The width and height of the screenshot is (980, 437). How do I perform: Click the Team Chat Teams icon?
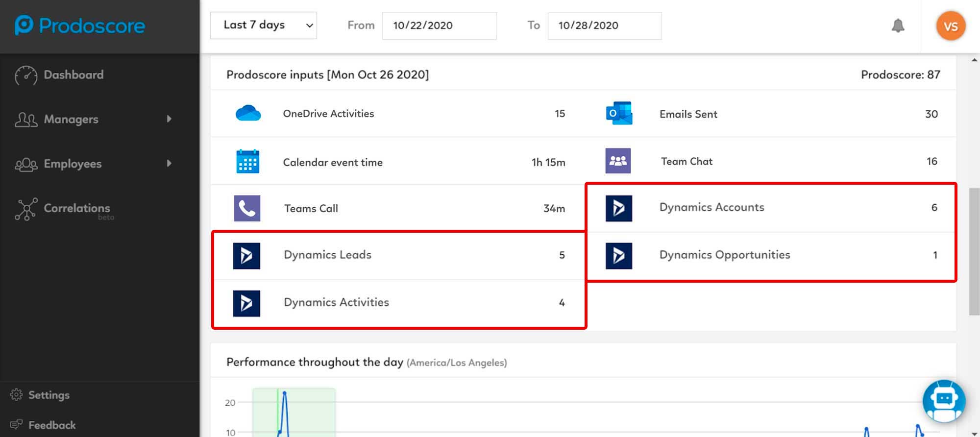(618, 161)
